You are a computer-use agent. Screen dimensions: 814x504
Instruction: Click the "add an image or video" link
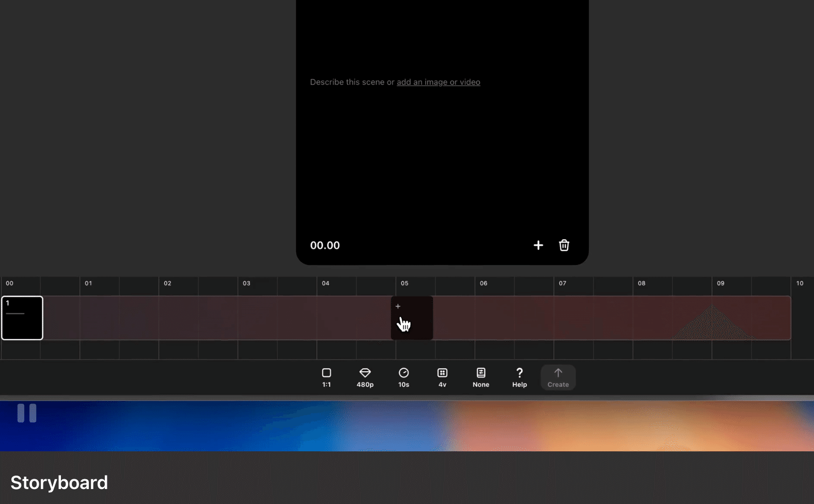(x=438, y=82)
